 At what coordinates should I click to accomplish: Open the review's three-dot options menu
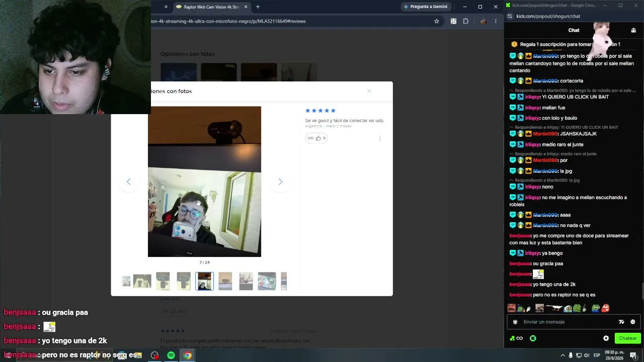pyautogui.click(x=380, y=138)
